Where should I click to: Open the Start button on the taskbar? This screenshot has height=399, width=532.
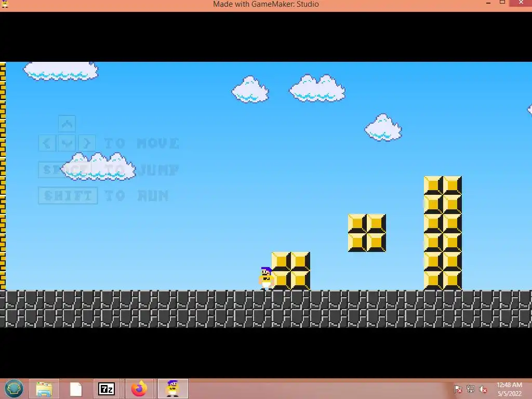tap(14, 389)
